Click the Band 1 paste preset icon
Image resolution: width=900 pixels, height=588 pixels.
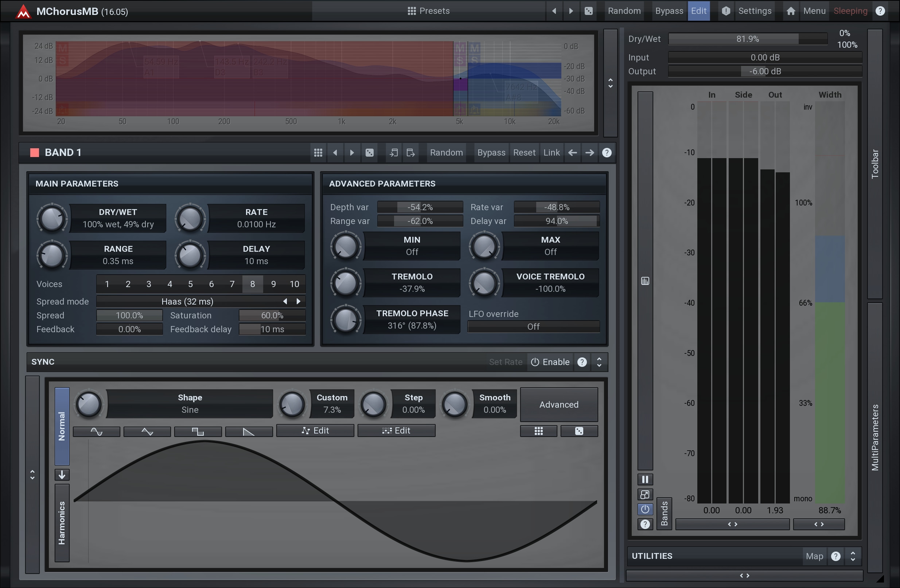pos(411,153)
